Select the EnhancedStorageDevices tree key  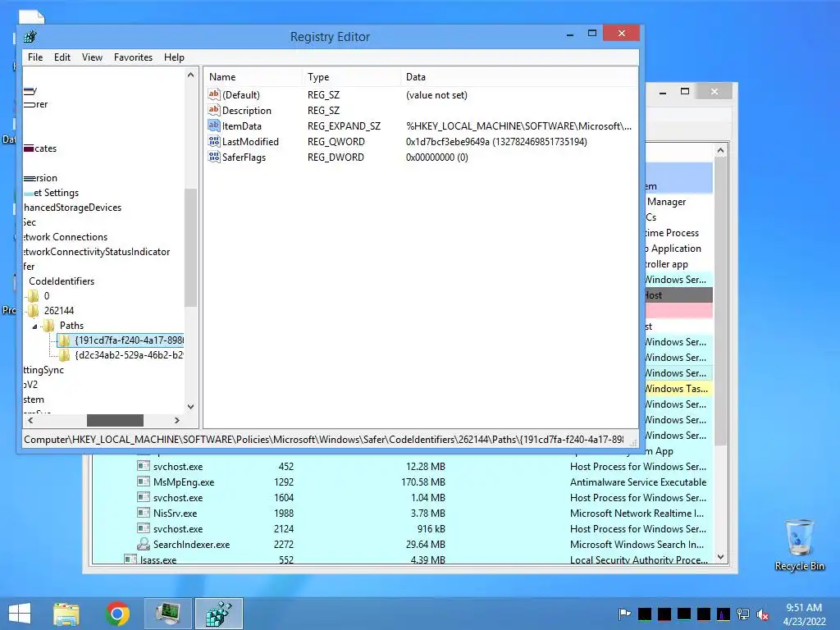pyautogui.click(x=72, y=208)
